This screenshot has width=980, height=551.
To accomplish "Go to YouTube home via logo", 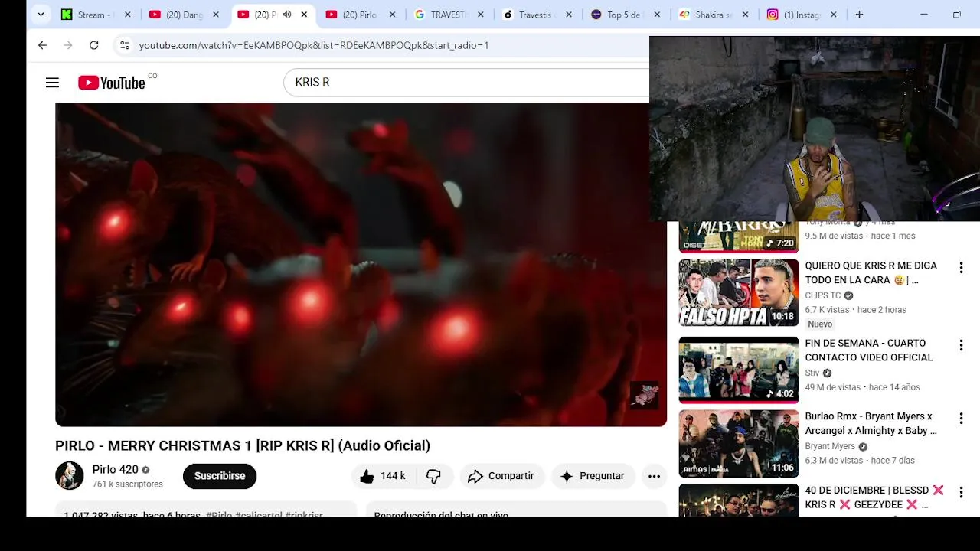I will (x=112, y=83).
